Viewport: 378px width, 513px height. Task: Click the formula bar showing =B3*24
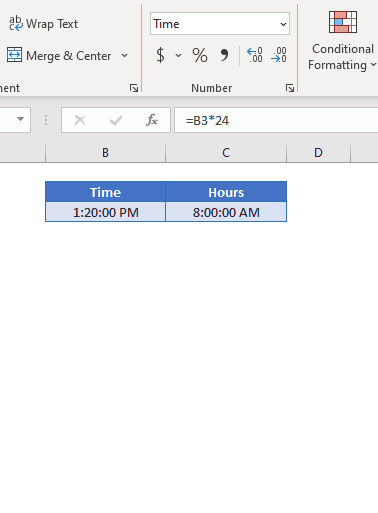pos(276,120)
